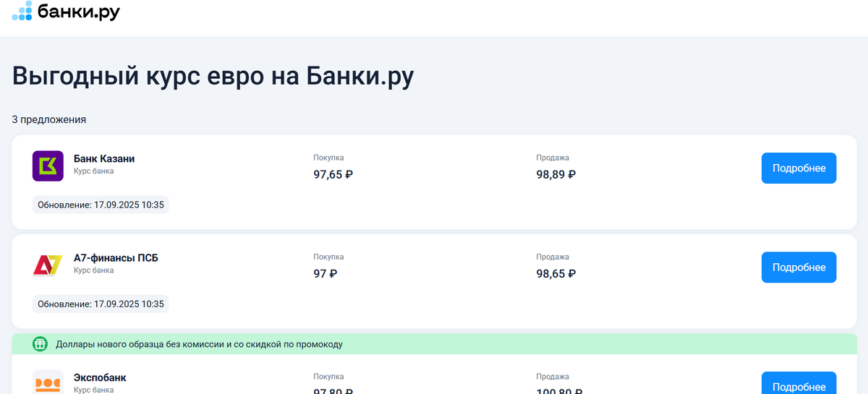
Task: Open the Банки.ру logo home link
Action: coord(66,11)
